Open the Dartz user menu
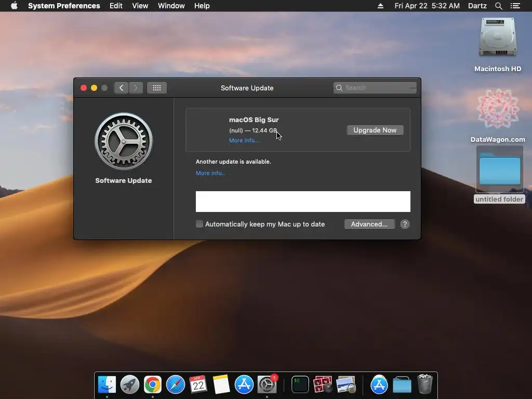Image resolution: width=532 pixels, height=399 pixels. [x=477, y=6]
